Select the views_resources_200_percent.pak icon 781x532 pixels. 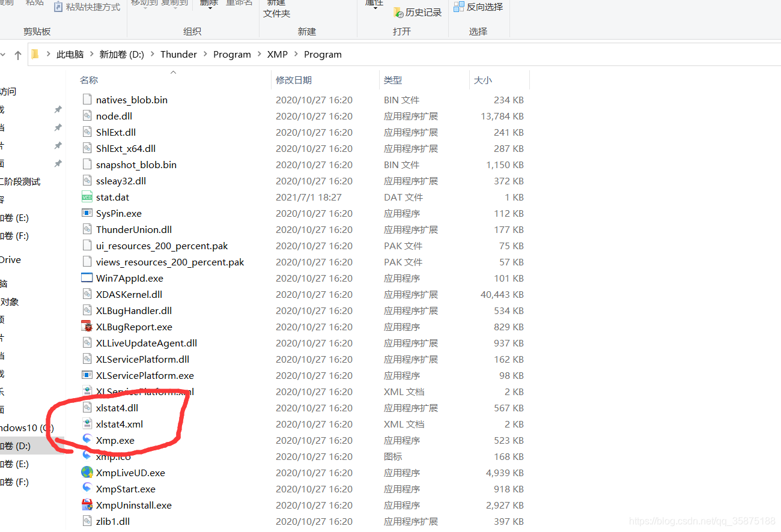pos(87,262)
